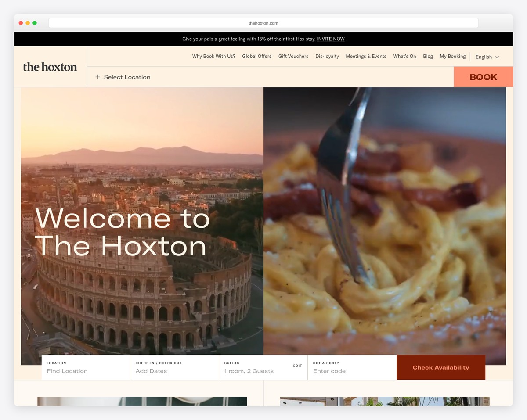Click the address bar showing thehoxton.com

263,22
